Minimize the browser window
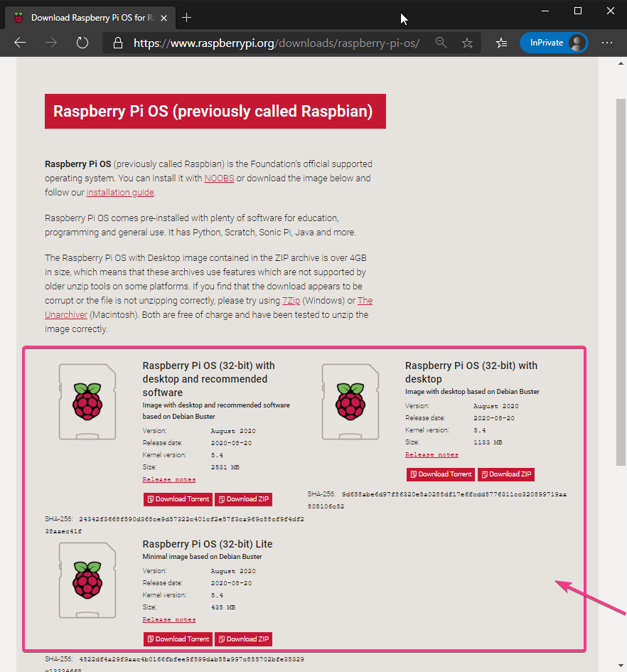Image resolution: width=627 pixels, height=672 pixels. pos(545,11)
